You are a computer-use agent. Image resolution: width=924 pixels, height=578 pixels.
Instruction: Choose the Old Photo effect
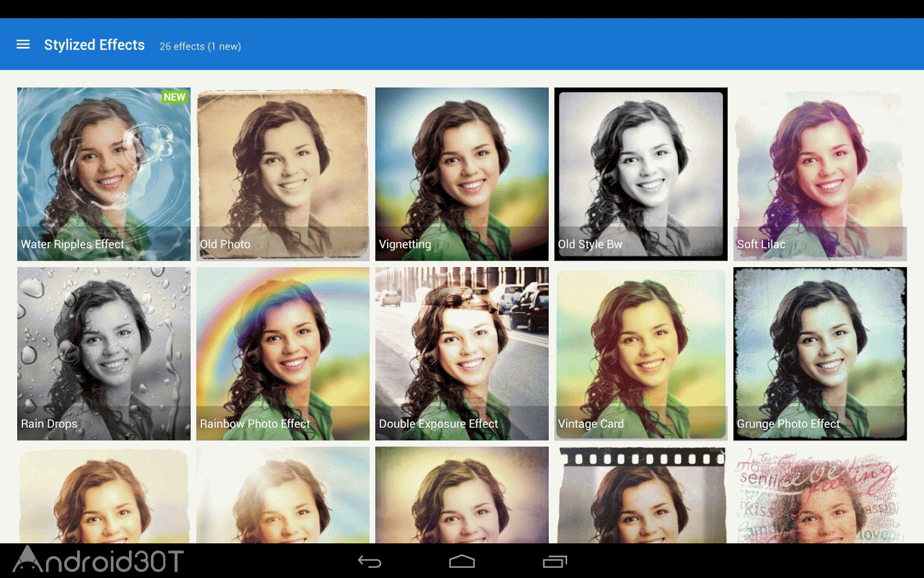(283, 174)
